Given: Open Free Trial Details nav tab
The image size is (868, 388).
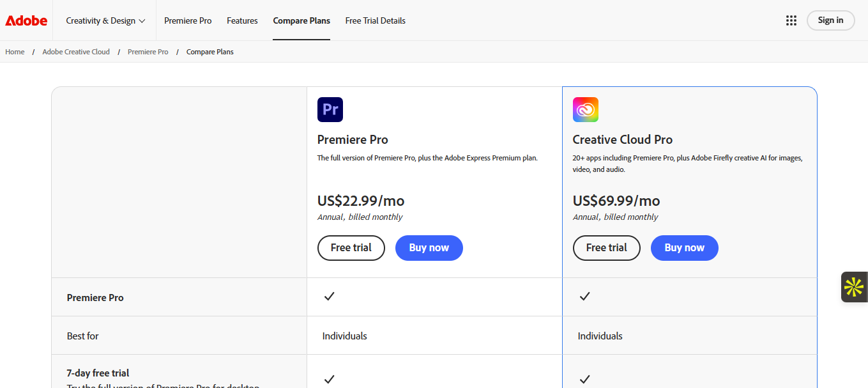Looking at the screenshot, I should 376,20.
